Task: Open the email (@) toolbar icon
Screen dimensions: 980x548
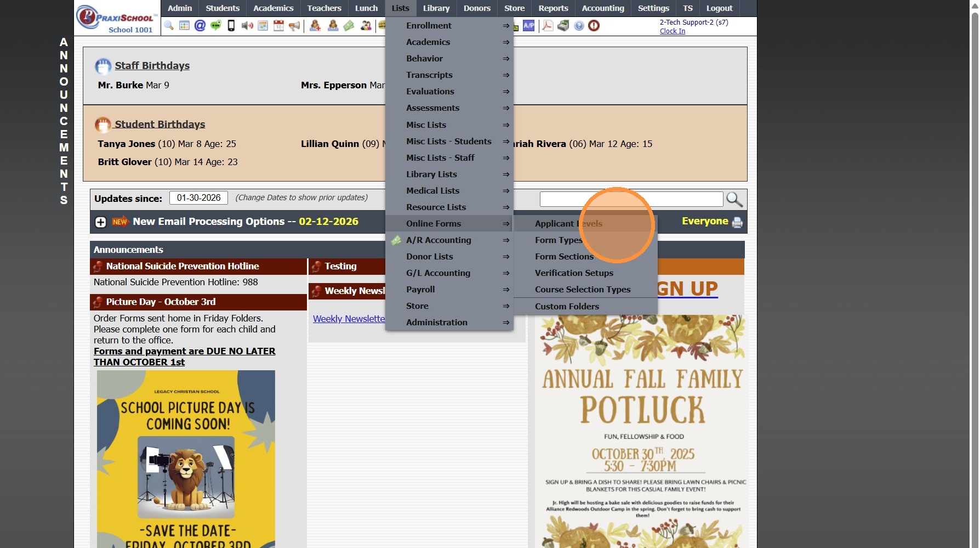Action: 200,26
